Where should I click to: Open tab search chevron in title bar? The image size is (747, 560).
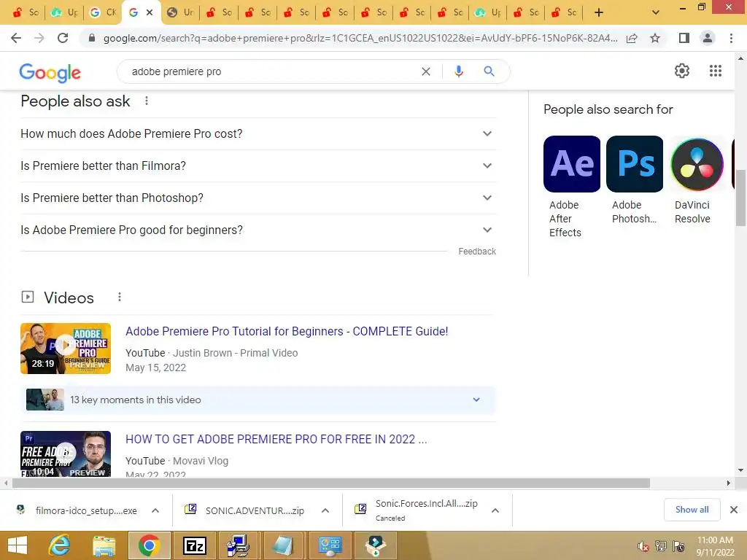click(x=656, y=12)
